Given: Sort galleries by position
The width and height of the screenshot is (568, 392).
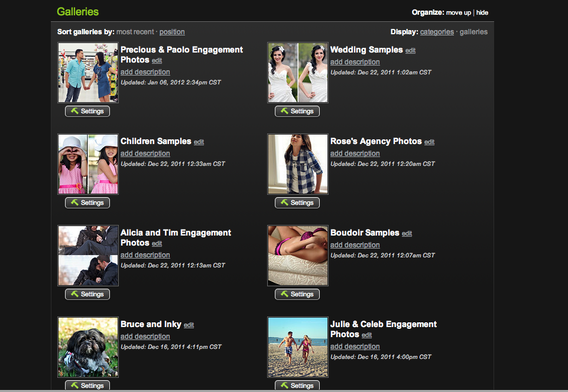Looking at the screenshot, I should tap(172, 32).
